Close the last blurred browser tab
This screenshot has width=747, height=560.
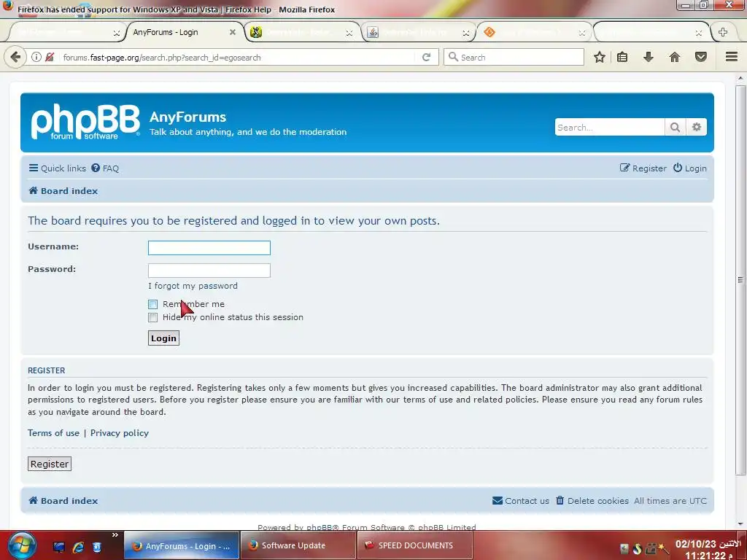point(698,33)
